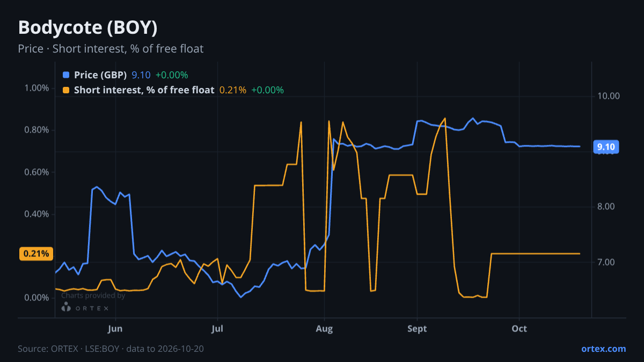Click the Bodycote (BOY) chart title
Image resolution: width=644 pixels, height=362 pixels.
tap(87, 27)
